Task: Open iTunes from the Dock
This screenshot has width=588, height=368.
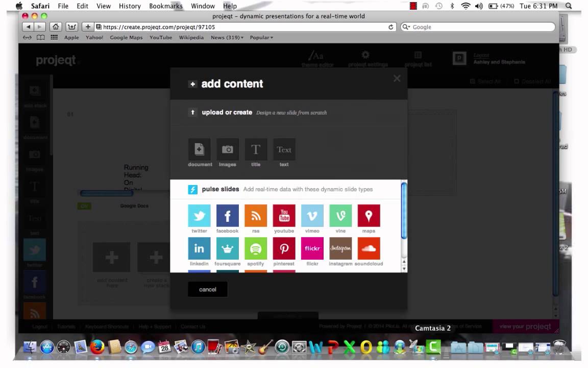Action: [199, 347]
